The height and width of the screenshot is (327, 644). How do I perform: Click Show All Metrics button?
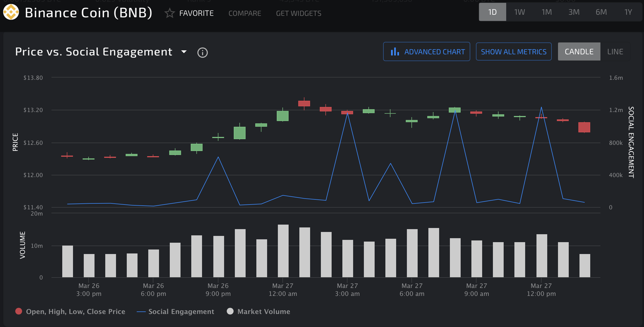[x=514, y=51]
